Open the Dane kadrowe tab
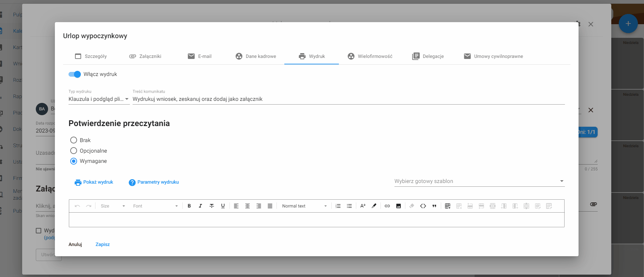The image size is (644, 277). [256, 56]
